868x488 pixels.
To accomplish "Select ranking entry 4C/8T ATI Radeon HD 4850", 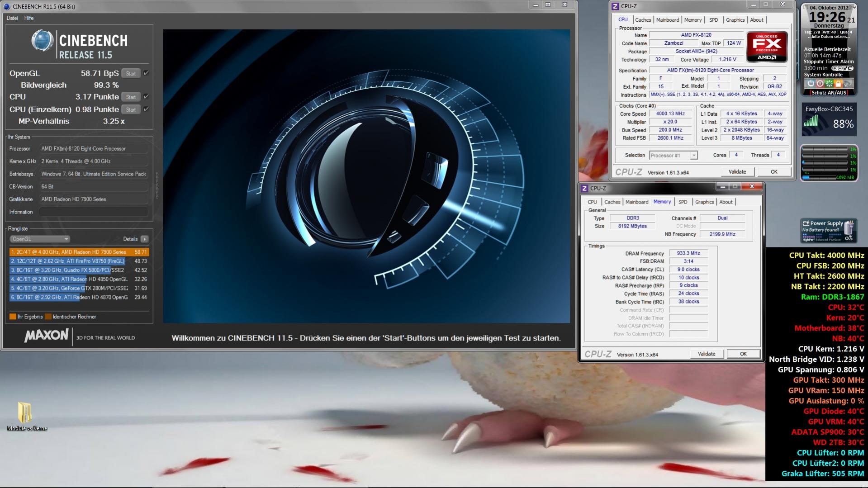I will [x=79, y=279].
